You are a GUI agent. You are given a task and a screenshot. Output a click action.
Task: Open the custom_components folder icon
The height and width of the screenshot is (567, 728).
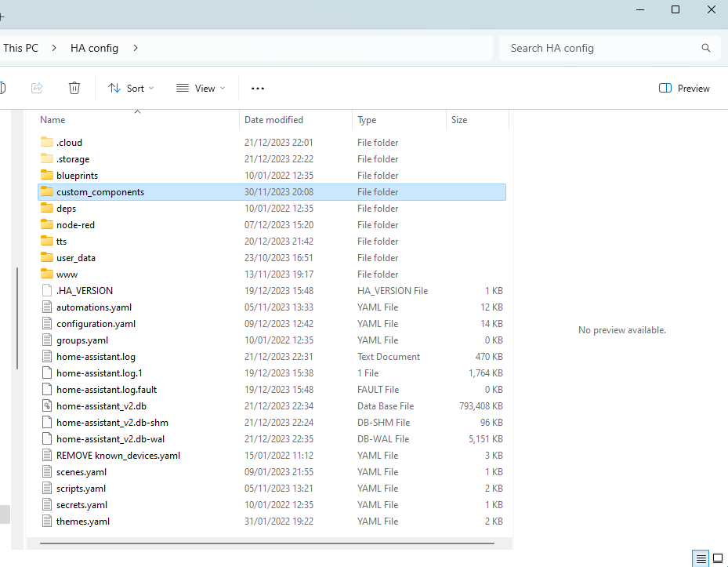(x=47, y=191)
